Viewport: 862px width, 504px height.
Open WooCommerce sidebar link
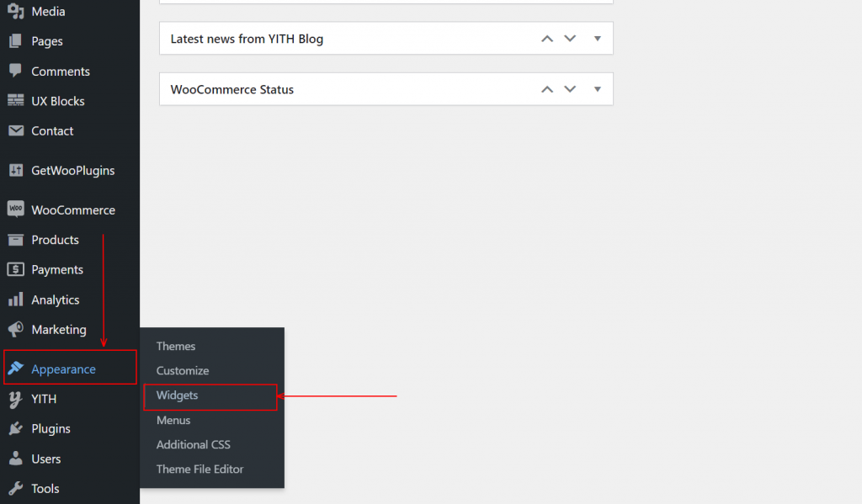point(73,210)
